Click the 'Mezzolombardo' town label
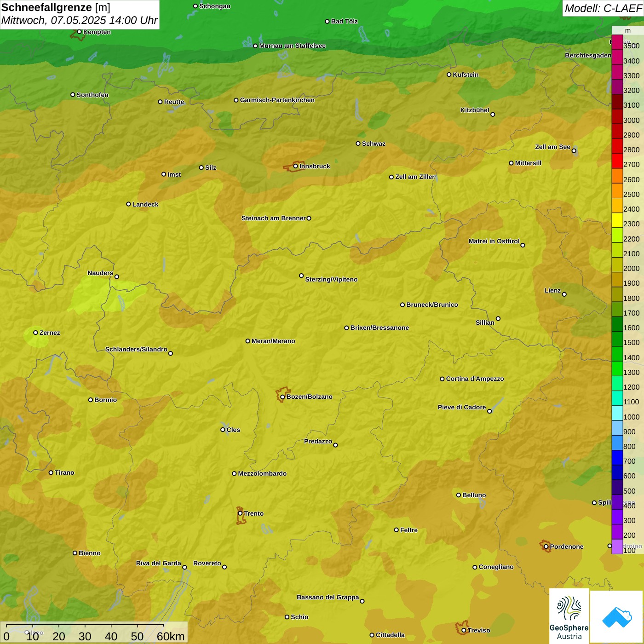Viewport: 644px width, 644px height. tap(262, 473)
